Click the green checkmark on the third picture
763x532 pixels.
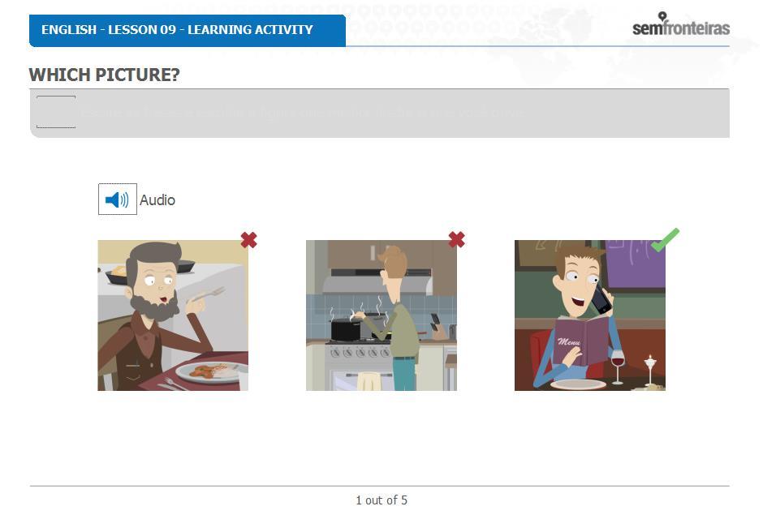(x=665, y=240)
